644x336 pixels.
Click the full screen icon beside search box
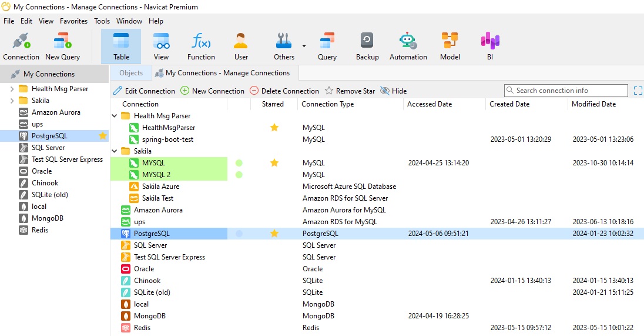coord(638,91)
